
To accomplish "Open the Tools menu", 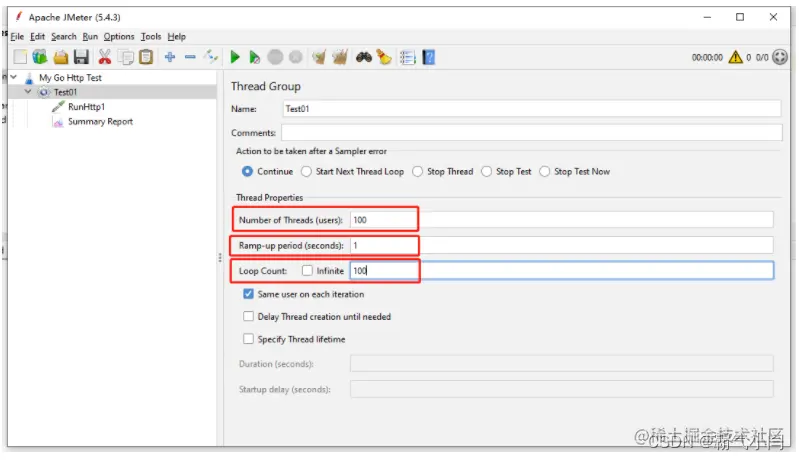I will [x=151, y=37].
